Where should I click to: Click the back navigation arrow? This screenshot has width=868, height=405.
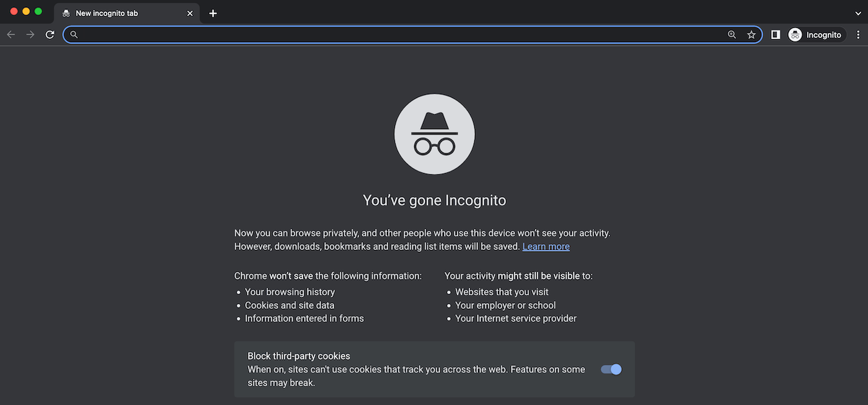point(11,34)
